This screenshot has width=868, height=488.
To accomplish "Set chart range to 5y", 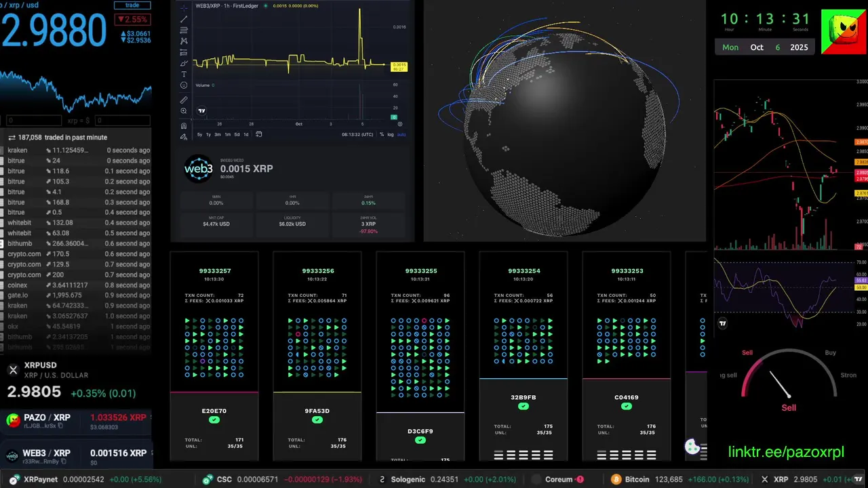I will tap(199, 134).
